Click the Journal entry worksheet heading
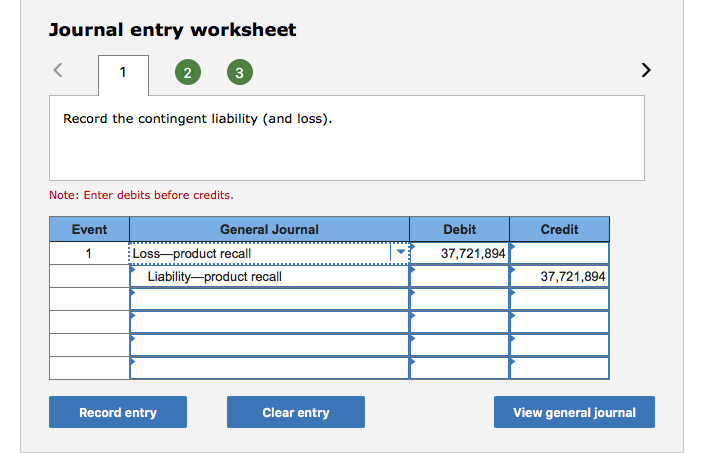 173,30
